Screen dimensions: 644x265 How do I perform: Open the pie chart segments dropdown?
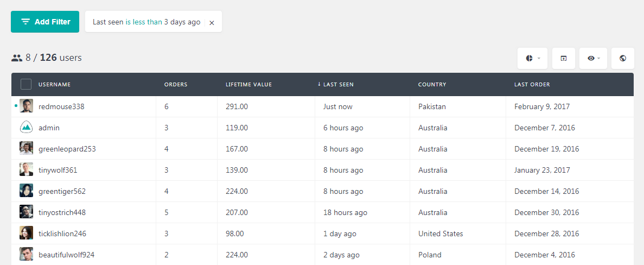(x=533, y=58)
